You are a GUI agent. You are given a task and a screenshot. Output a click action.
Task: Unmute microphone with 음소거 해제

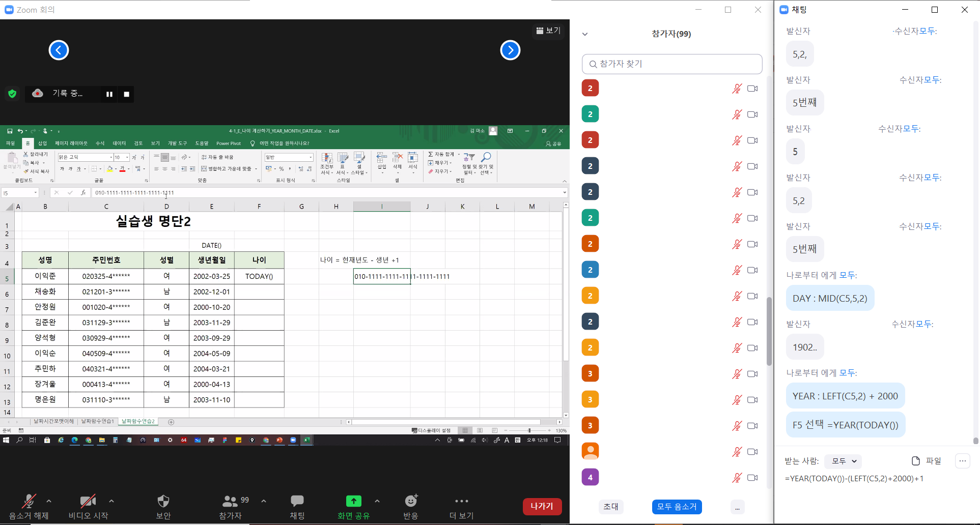tap(29, 502)
